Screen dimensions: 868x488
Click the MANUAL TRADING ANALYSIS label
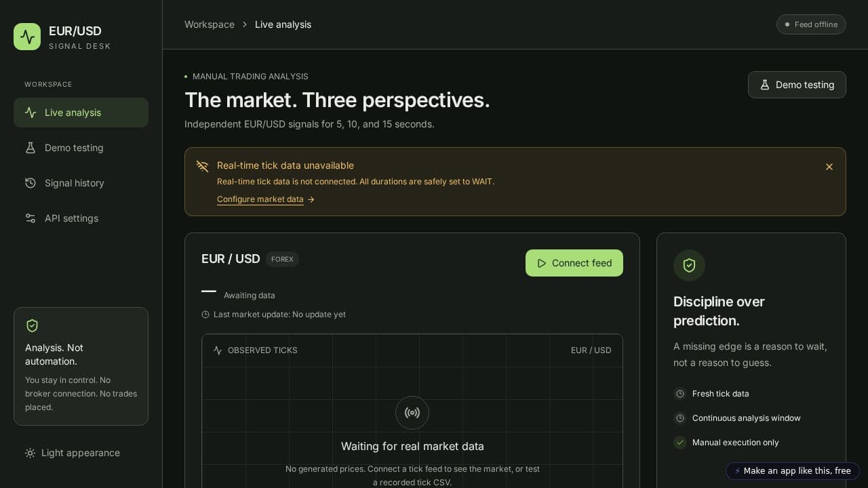point(250,77)
